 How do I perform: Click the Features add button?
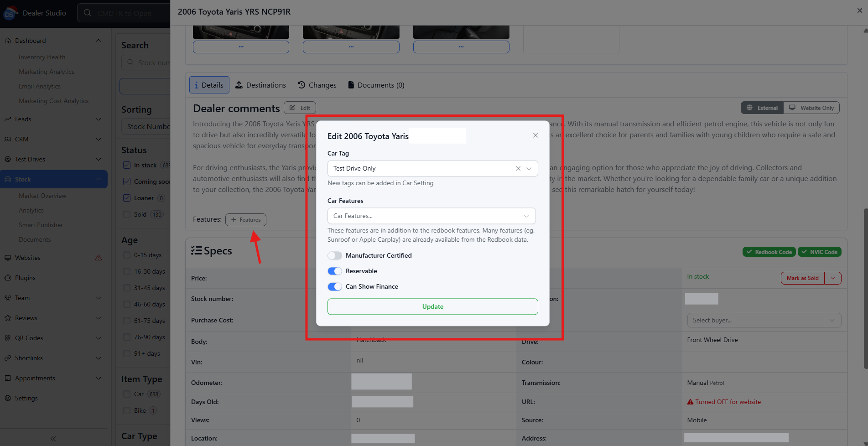(x=246, y=220)
